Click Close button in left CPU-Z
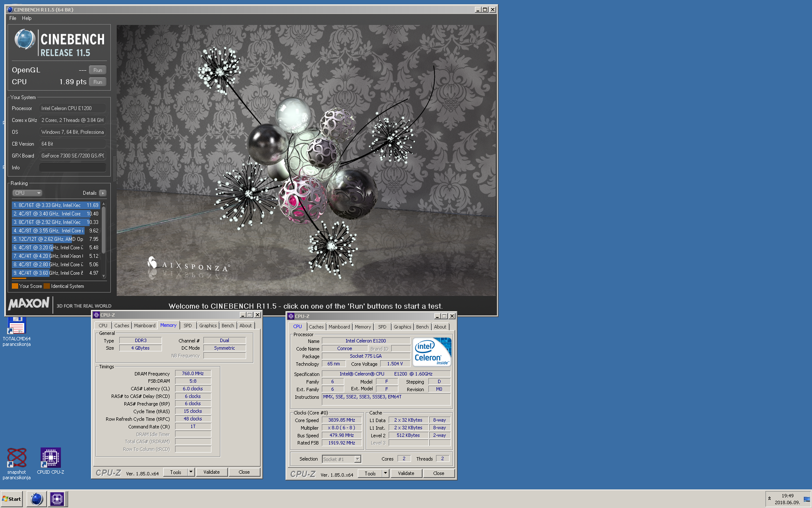Screen dimensions: 812x508 (244, 472)
